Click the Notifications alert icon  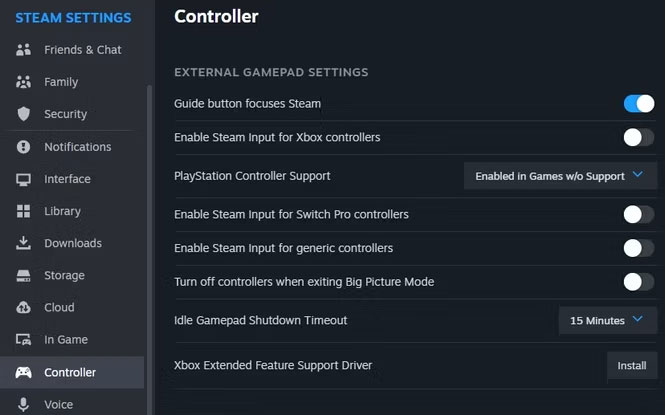[23, 147]
